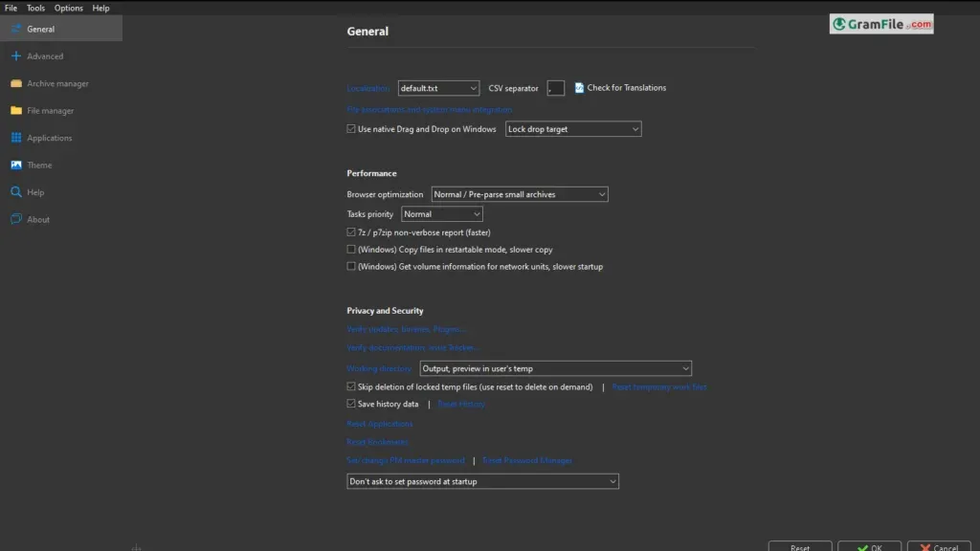Image resolution: width=980 pixels, height=551 pixels.
Task: Click Set/change PM master password link
Action: pyautogui.click(x=406, y=460)
